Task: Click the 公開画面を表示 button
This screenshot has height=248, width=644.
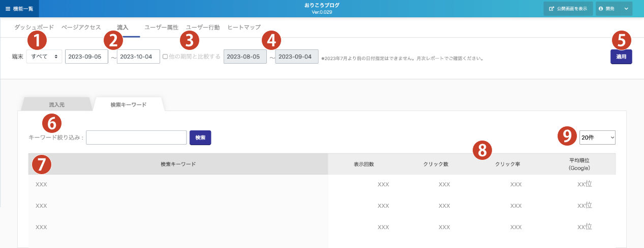Action: click(568, 9)
